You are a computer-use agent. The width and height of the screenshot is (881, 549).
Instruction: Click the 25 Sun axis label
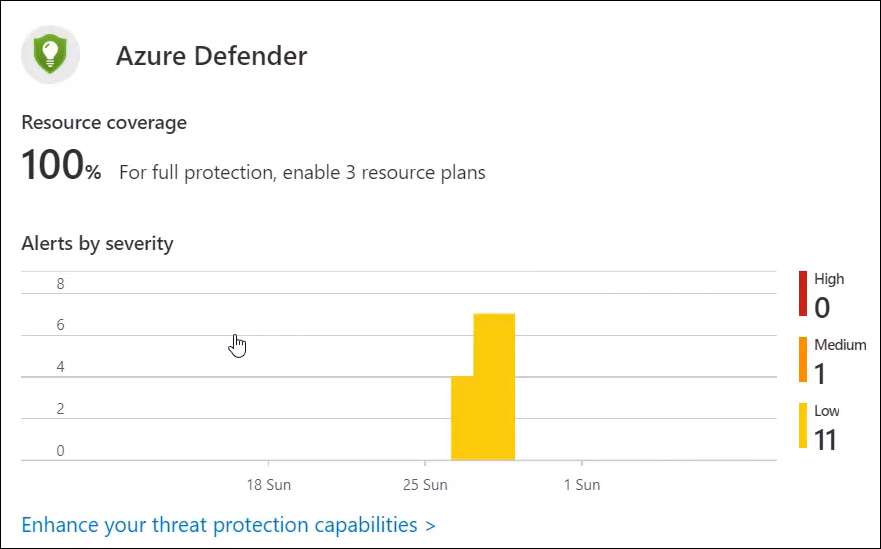click(425, 484)
